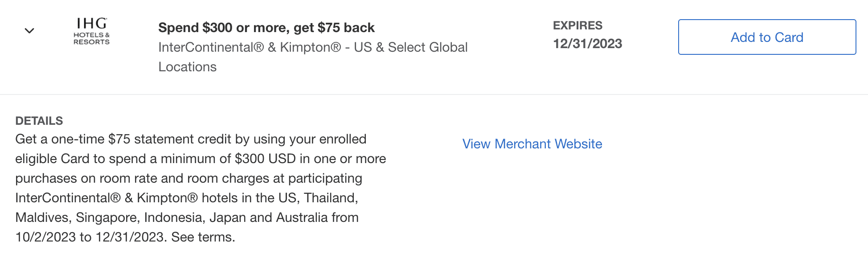The image size is (868, 262).
Task: Select the Spend $300 get $75 offer title
Action: click(266, 27)
